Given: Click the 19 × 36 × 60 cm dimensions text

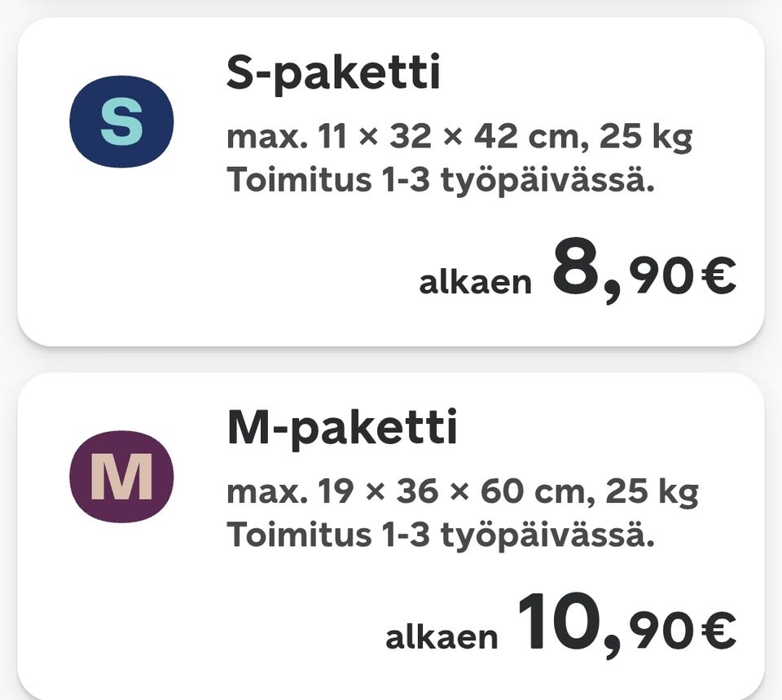Looking at the screenshot, I should coord(439,492).
